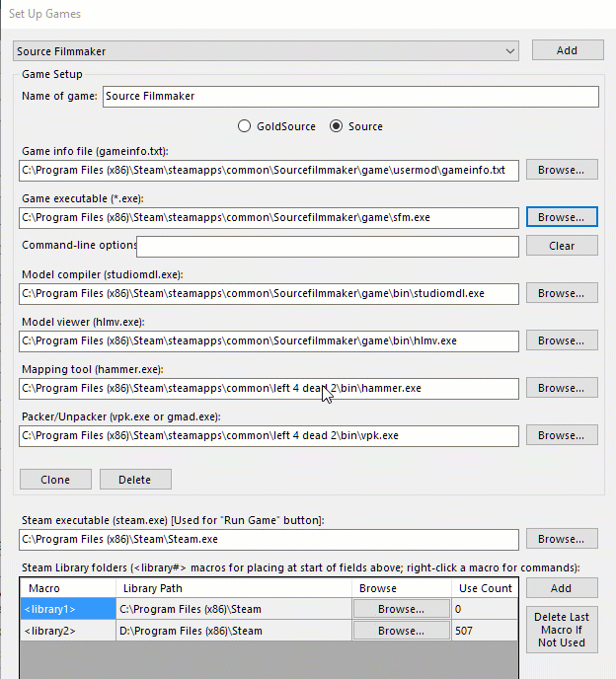Screen dimensions: 616x679
Task: Focus the Command-line options input field
Action: pos(327,246)
